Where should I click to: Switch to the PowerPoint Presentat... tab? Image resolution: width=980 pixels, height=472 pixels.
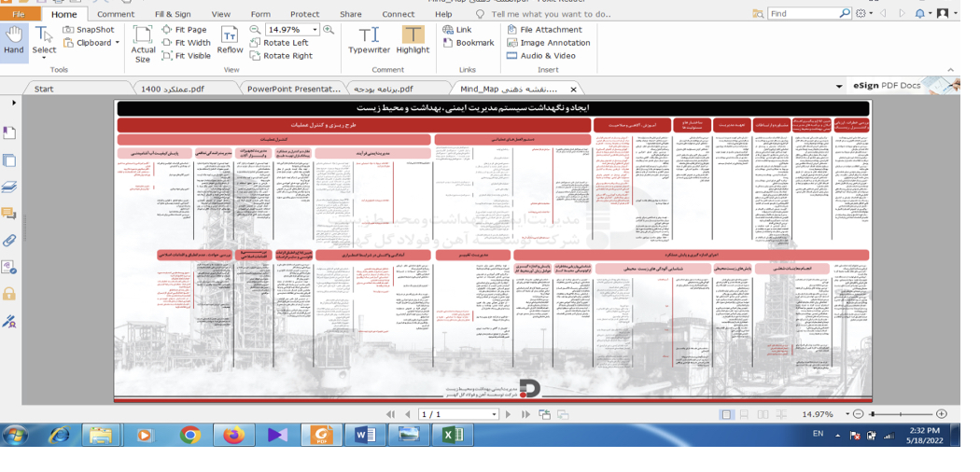(294, 89)
